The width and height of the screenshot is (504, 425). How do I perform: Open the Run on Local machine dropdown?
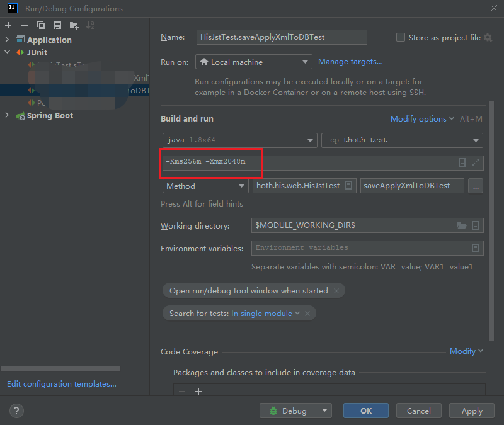coord(254,62)
